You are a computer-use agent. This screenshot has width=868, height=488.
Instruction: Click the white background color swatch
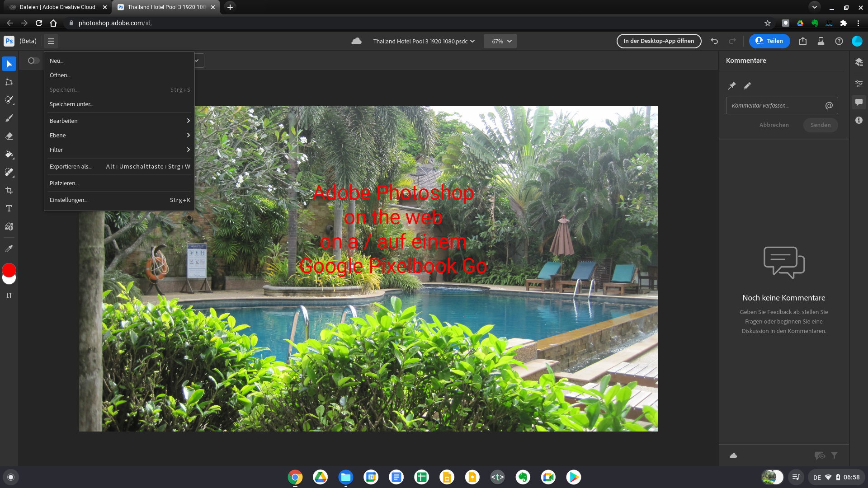tap(9, 280)
